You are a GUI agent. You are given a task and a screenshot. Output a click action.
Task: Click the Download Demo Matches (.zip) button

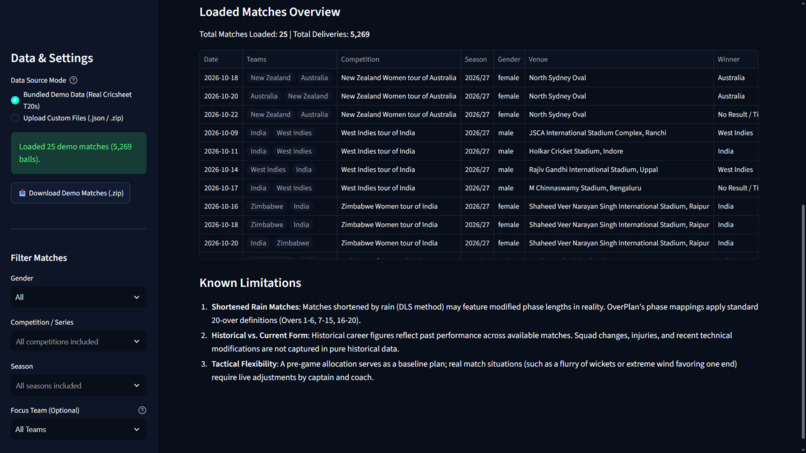70,193
